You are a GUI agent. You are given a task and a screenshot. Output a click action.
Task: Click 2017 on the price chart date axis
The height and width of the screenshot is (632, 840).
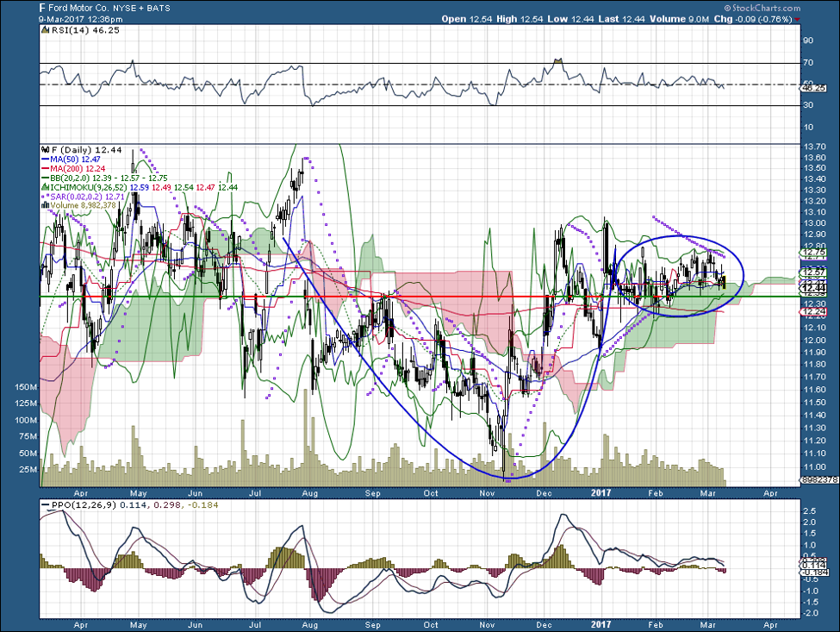[601, 493]
